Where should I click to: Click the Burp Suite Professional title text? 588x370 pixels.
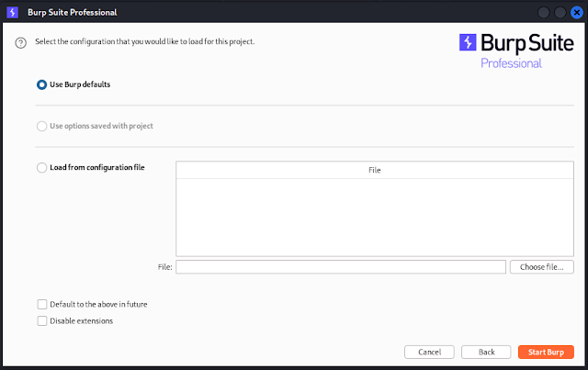point(72,13)
